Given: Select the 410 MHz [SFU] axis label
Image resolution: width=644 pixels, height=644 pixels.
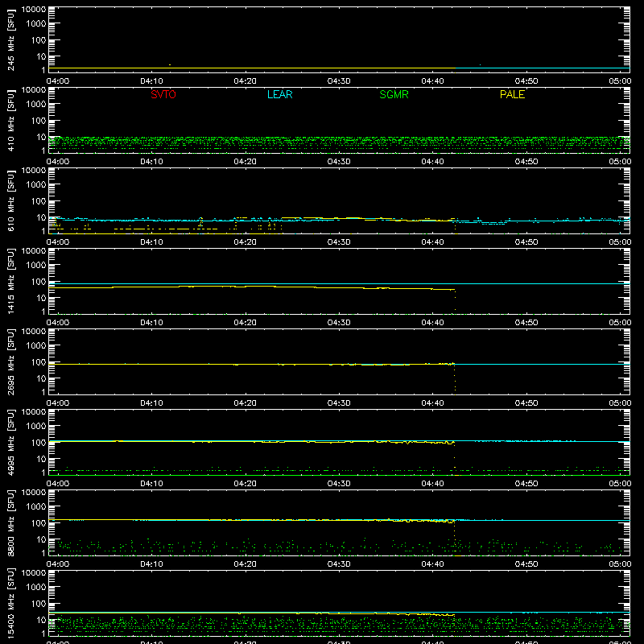Looking at the screenshot, I should 10,120.
